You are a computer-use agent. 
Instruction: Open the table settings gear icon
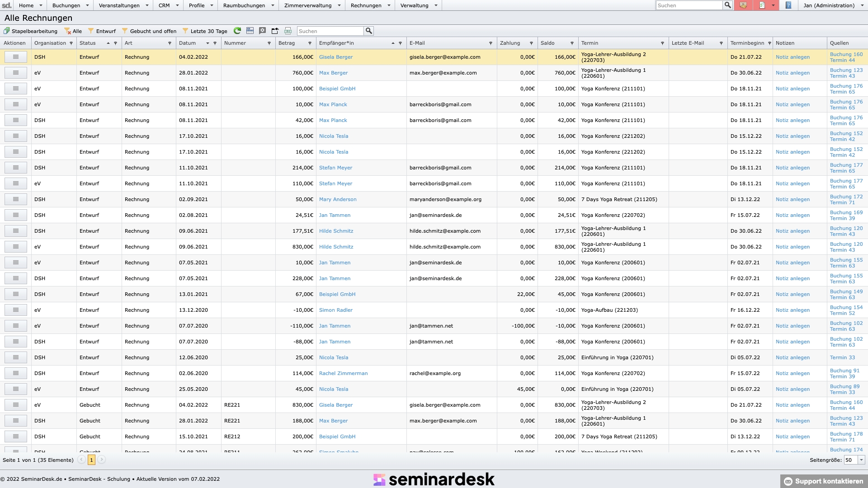pyautogui.click(x=263, y=31)
